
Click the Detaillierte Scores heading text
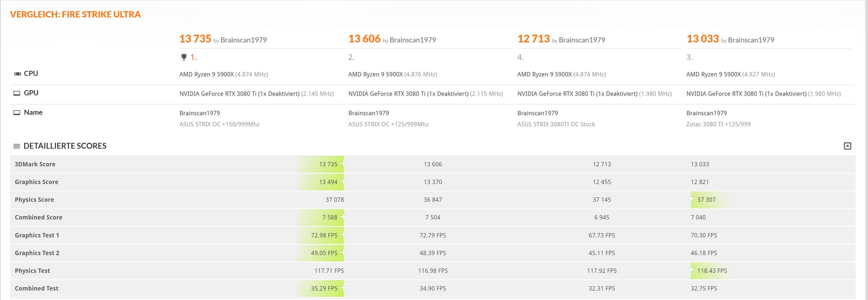click(x=65, y=146)
